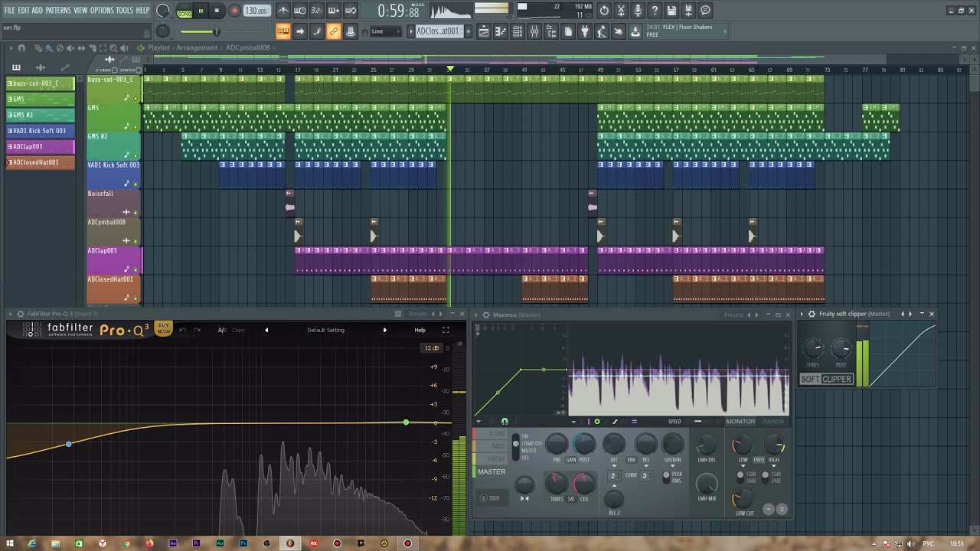The width and height of the screenshot is (980, 551).
Task: Select ADClap003 in picker panel
Action: pyautogui.click(x=41, y=146)
